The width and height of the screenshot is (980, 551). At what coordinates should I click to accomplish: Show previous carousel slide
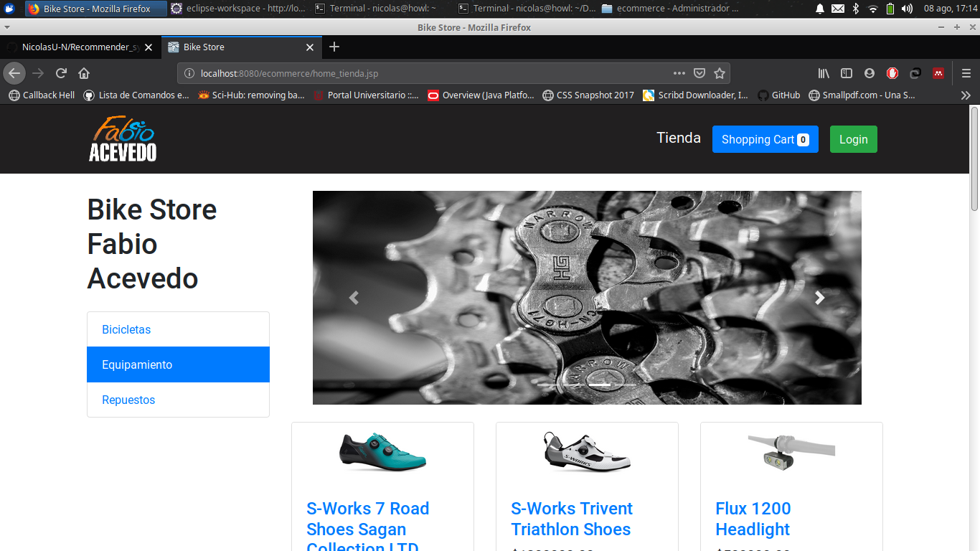tap(354, 298)
